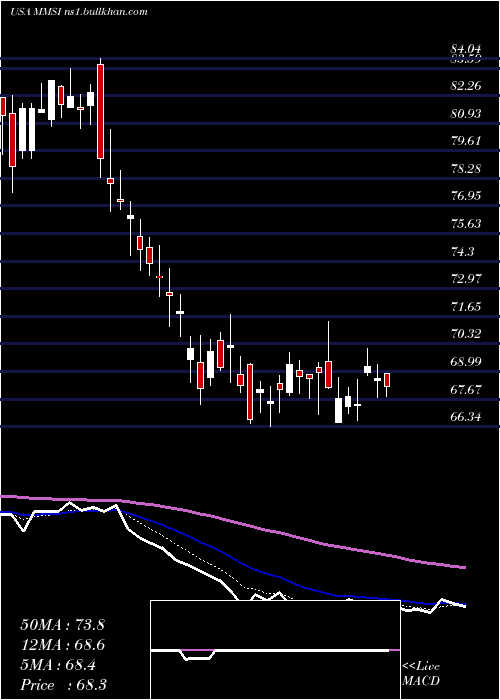Click the '<<Live MACD' label
The width and height of the screenshot is (500, 700).
pyautogui.click(x=421, y=674)
